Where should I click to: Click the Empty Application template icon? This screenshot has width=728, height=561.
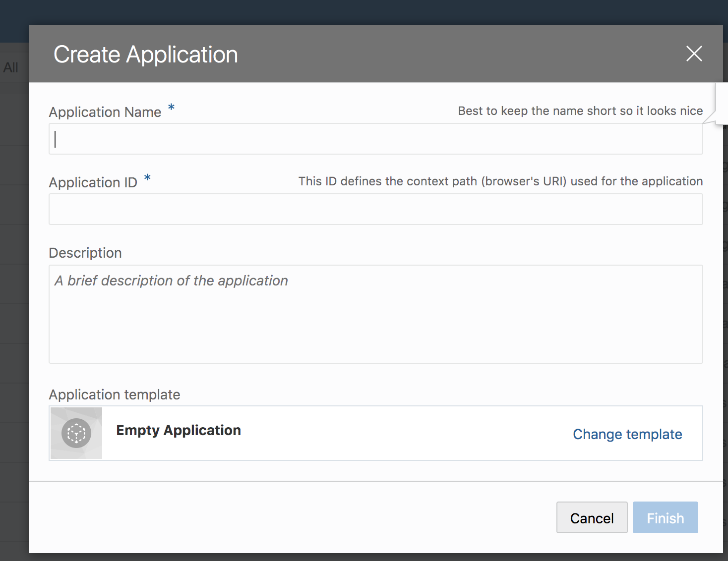click(x=76, y=433)
